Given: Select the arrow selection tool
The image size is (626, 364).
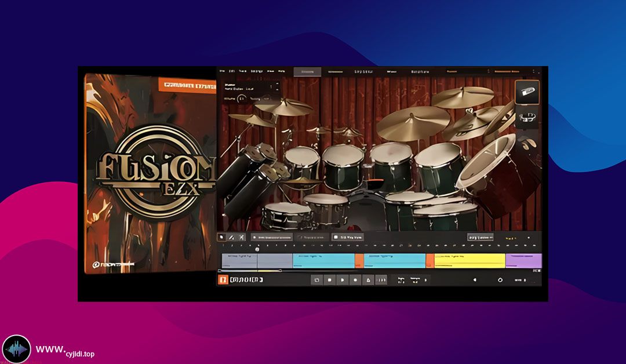Looking at the screenshot, I should (221, 237).
